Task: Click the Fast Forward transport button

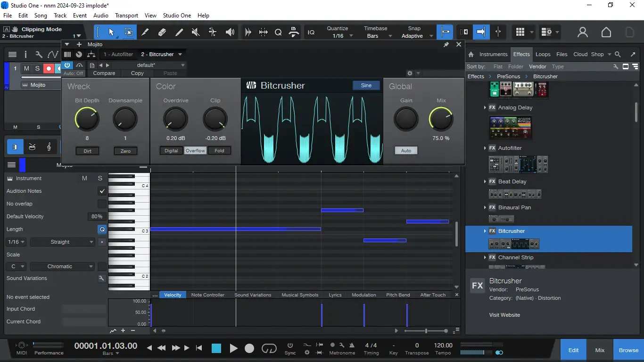Action: [176, 348]
